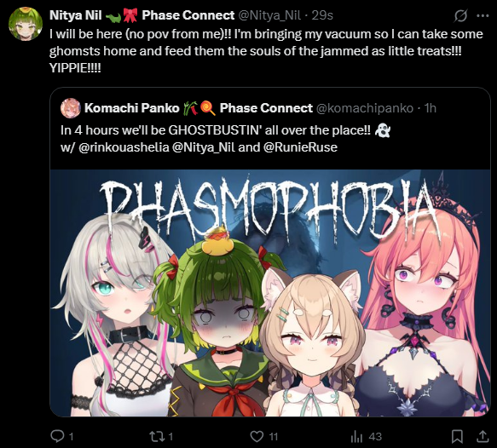Click the share upload icon

[483, 436]
